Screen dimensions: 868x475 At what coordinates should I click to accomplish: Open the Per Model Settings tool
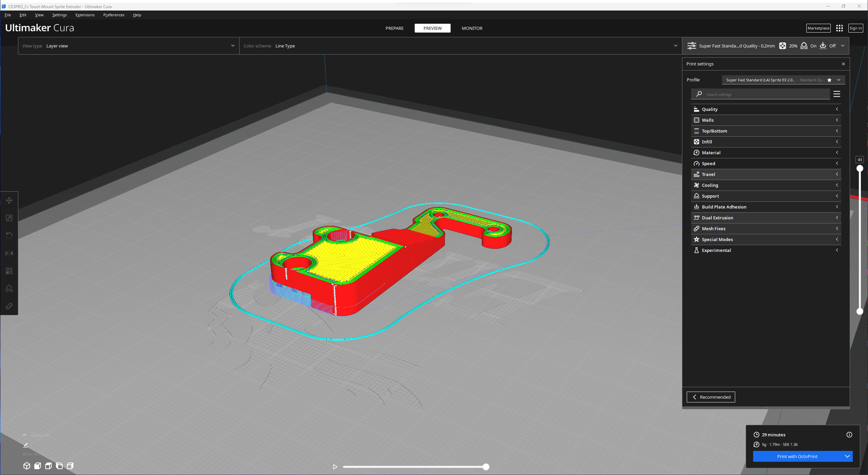[x=9, y=271]
